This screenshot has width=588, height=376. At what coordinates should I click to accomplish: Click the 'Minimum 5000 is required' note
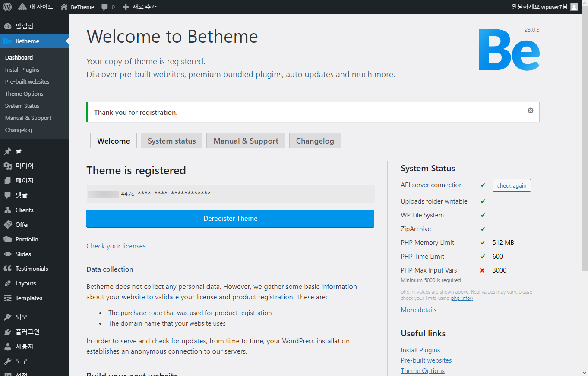click(x=430, y=280)
